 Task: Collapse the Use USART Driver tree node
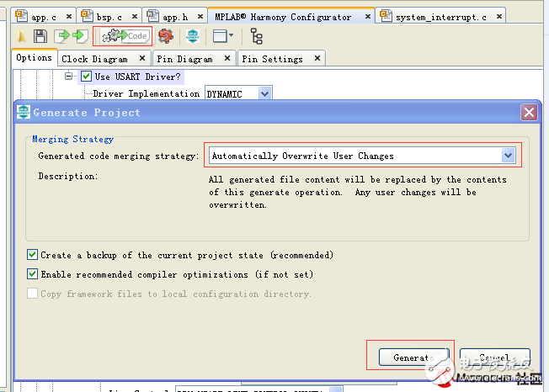[69, 77]
